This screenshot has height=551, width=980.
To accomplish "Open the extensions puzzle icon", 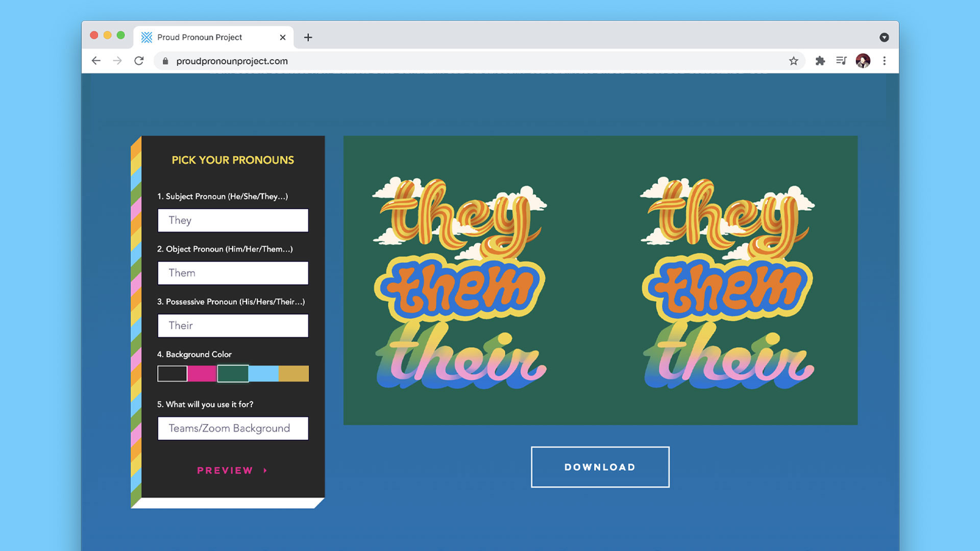I will pos(820,61).
